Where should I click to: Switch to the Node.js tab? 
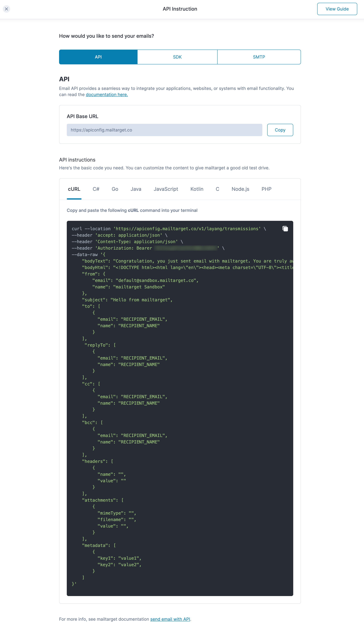(x=240, y=189)
